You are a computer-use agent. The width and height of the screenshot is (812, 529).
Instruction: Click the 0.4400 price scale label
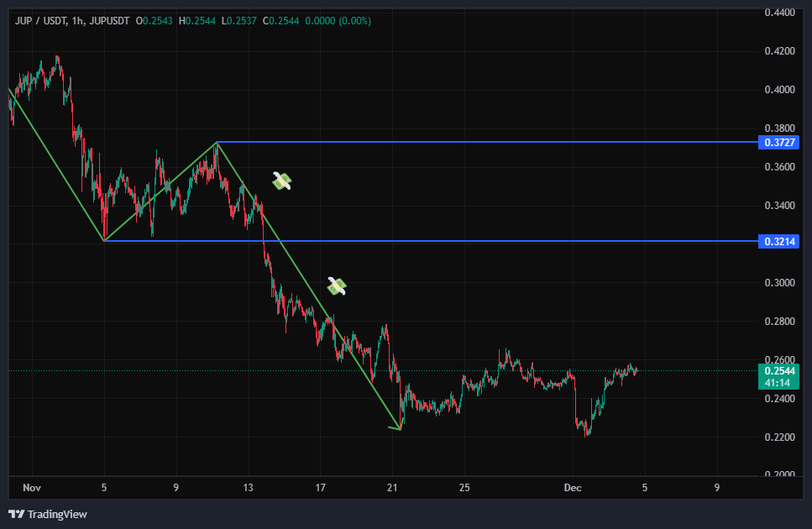(780, 13)
